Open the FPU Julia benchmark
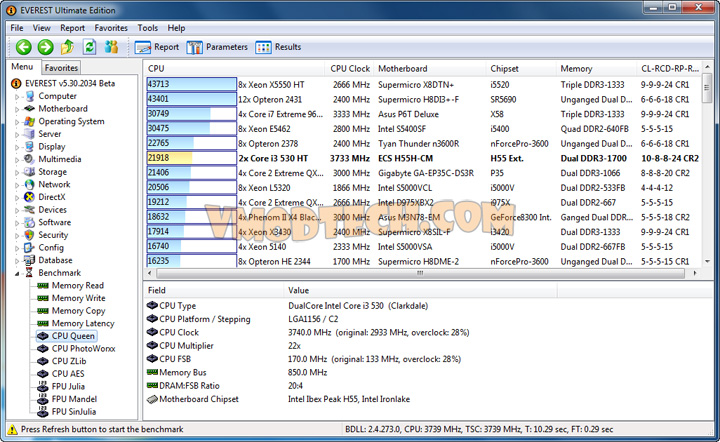The width and height of the screenshot is (720, 442). point(62,386)
